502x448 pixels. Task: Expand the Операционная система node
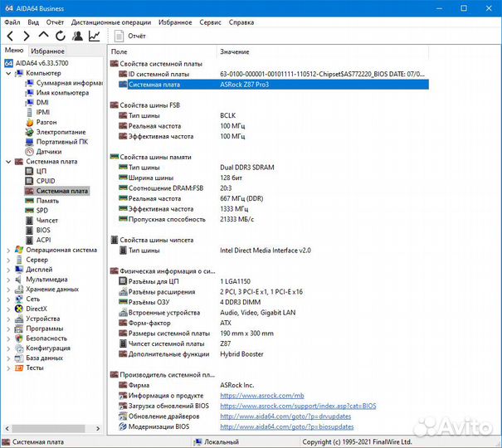pyautogui.click(x=8, y=250)
